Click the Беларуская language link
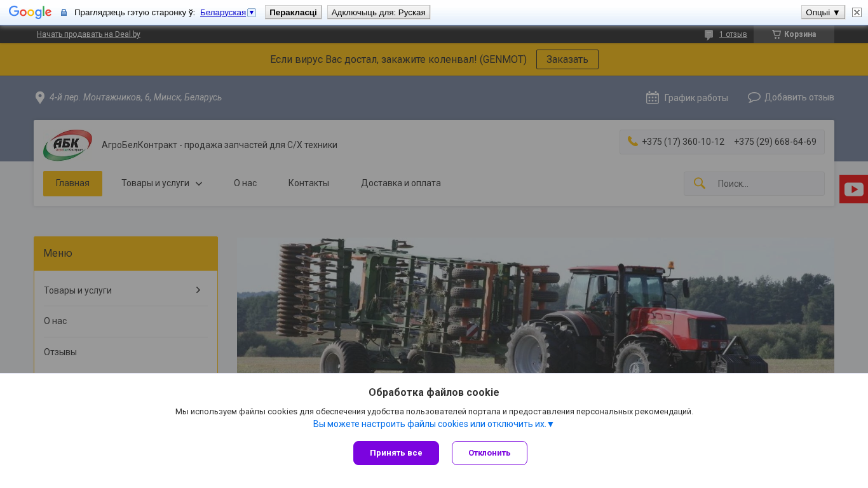868x488 pixels. pyautogui.click(x=223, y=12)
